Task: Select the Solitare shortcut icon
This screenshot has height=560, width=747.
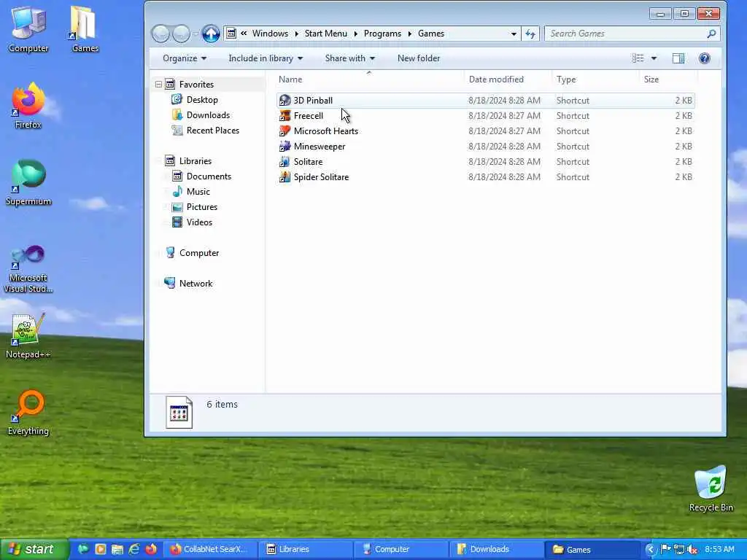Action: tap(285, 161)
